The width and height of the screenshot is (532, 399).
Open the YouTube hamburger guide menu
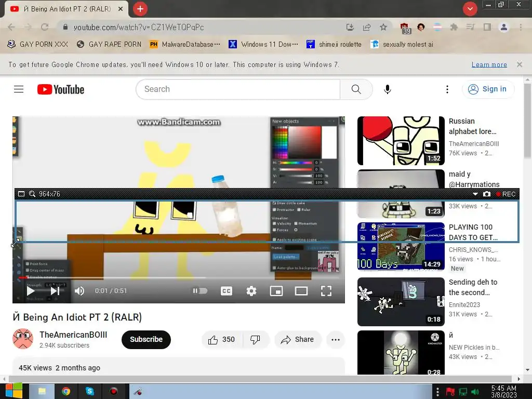pos(19,89)
